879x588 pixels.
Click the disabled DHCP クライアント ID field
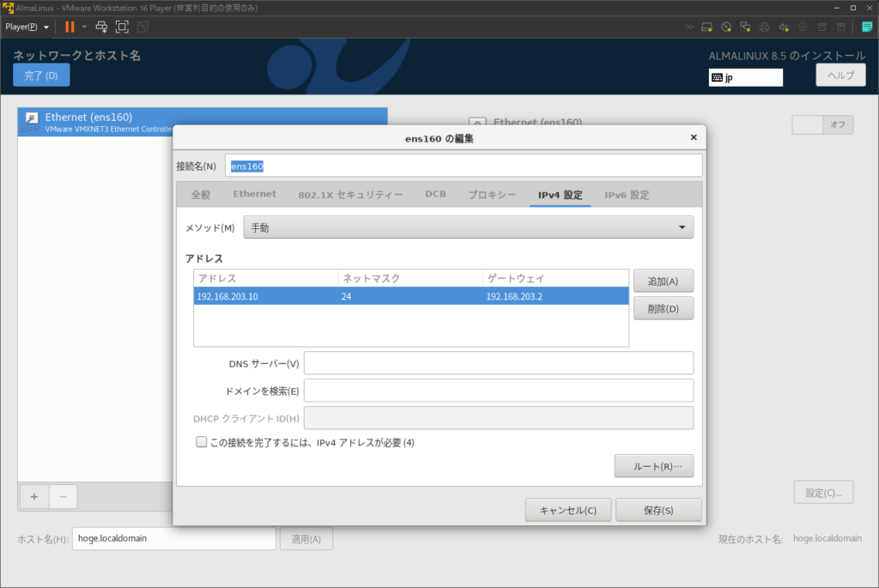499,418
